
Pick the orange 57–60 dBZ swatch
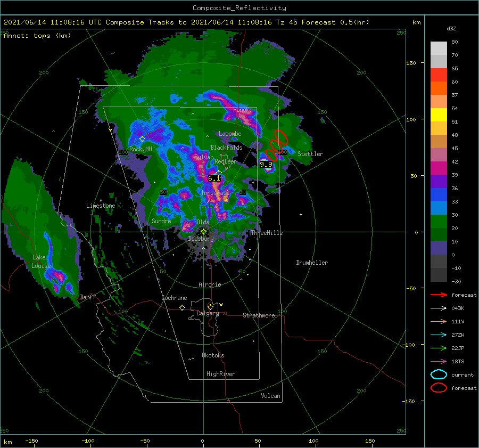pyautogui.click(x=439, y=88)
